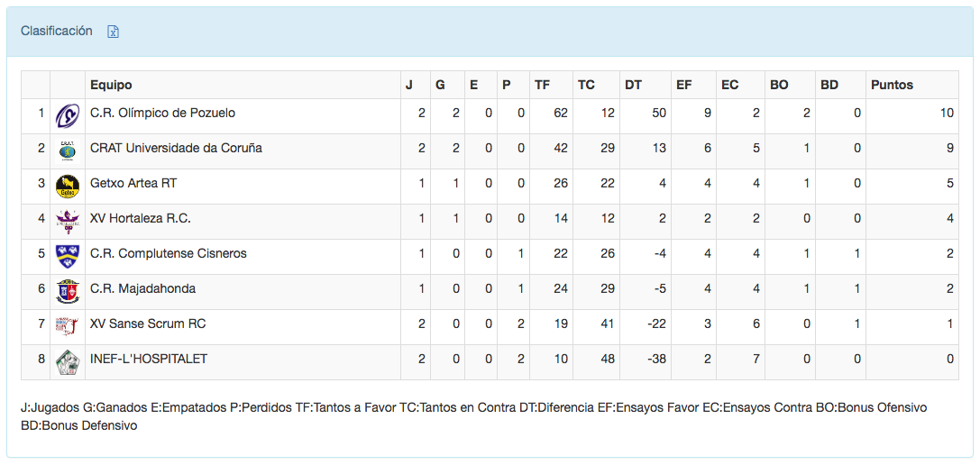Click C.R. Olímpico de Pozuelo team logo
980x465 pixels.
point(68,115)
